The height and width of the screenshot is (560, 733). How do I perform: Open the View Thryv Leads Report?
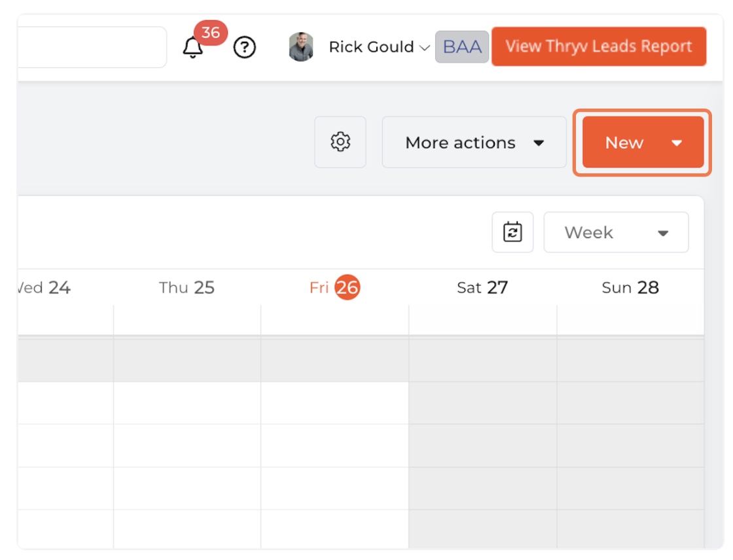tap(599, 46)
